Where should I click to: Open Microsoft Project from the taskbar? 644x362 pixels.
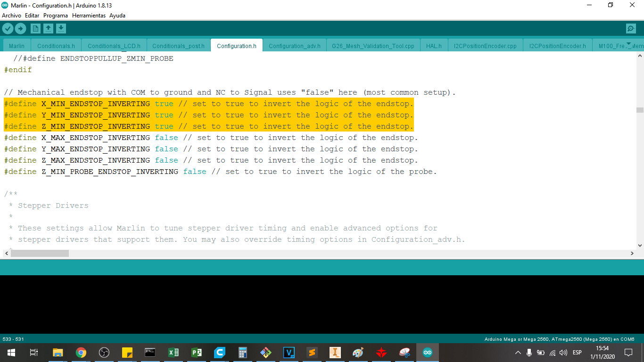pyautogui.click(x=197, y=353)
